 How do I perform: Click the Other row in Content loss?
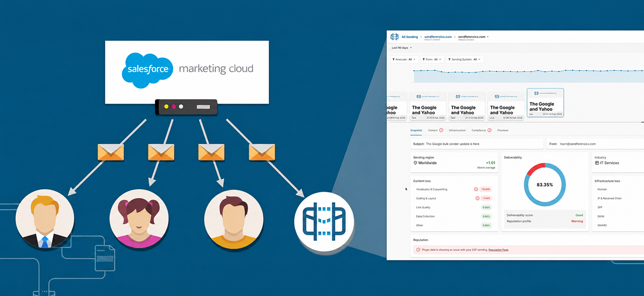(x=454, y=225)
